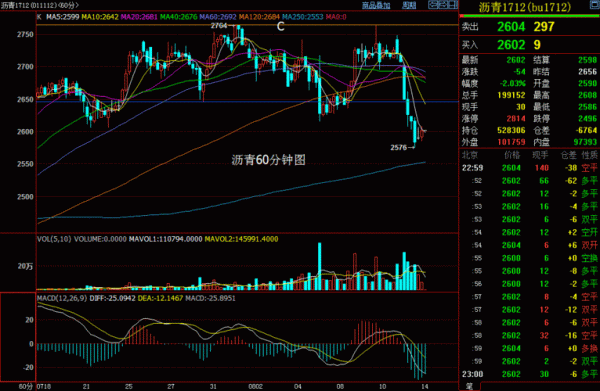Click the 卖出 2604 ask price
The image size is (600, 391).
pyautogui.click(x=511, y=27)
